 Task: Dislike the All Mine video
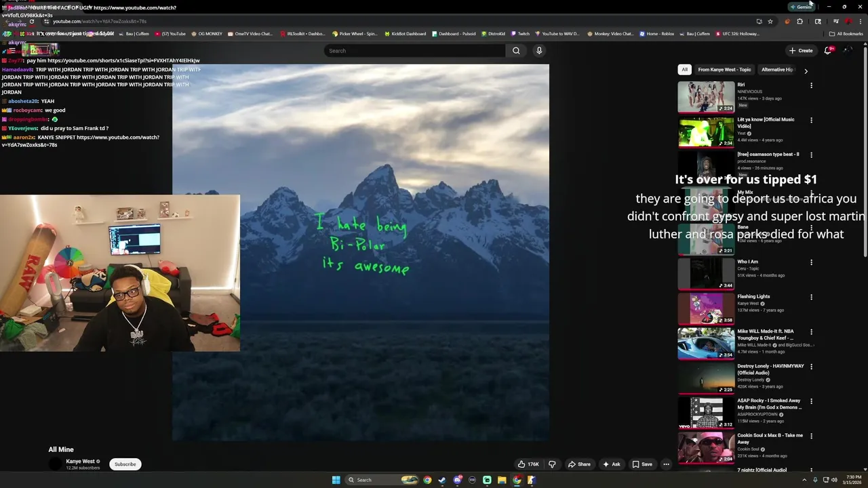[x=552, y=464]
